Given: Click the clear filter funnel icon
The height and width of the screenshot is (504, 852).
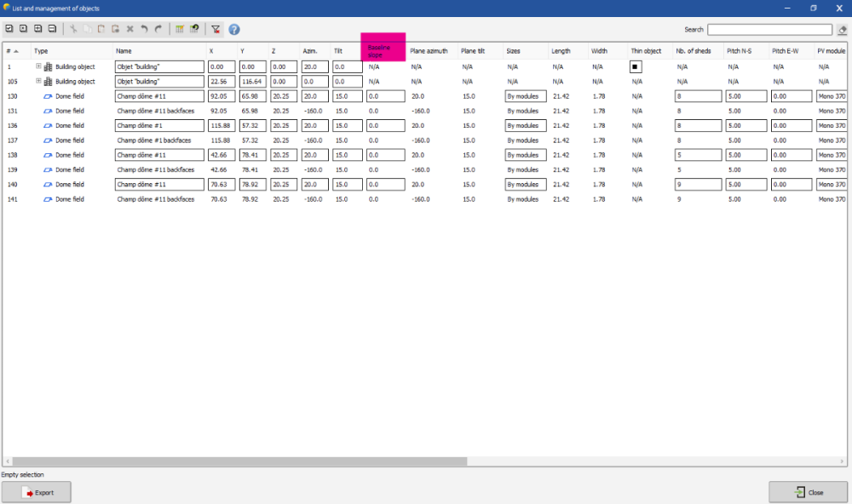Looking at the screenshot, I should click(216, 29).
